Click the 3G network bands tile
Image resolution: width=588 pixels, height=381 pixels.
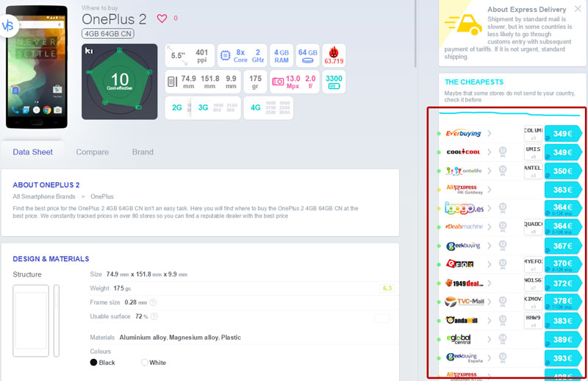[x=215, y=107]
